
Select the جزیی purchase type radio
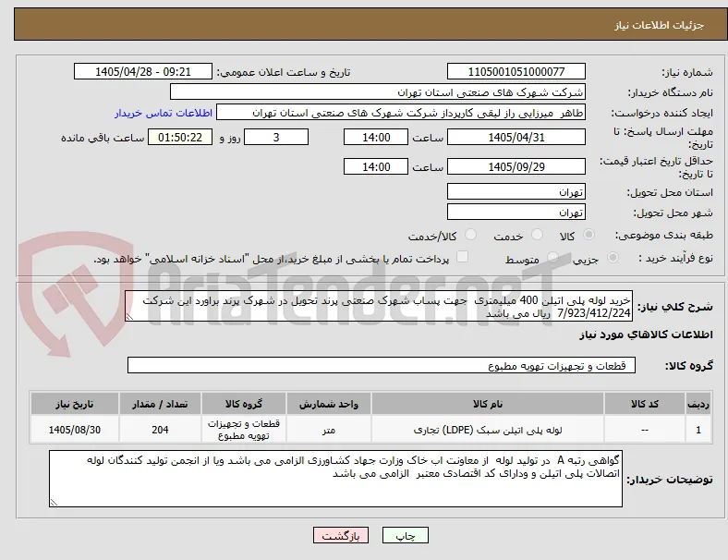tap(613, 258)
